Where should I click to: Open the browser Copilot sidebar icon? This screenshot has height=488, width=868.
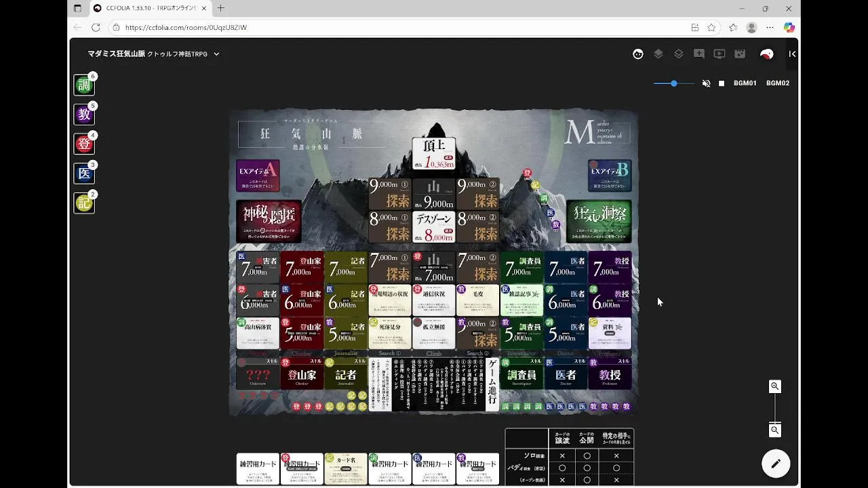tap(789, 27)
